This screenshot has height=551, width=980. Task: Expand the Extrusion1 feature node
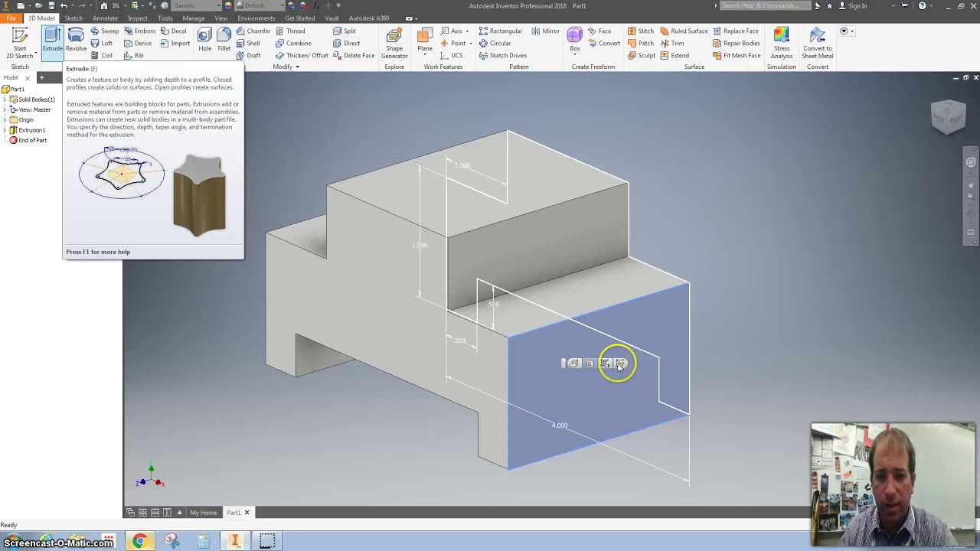tap(5, 130)
